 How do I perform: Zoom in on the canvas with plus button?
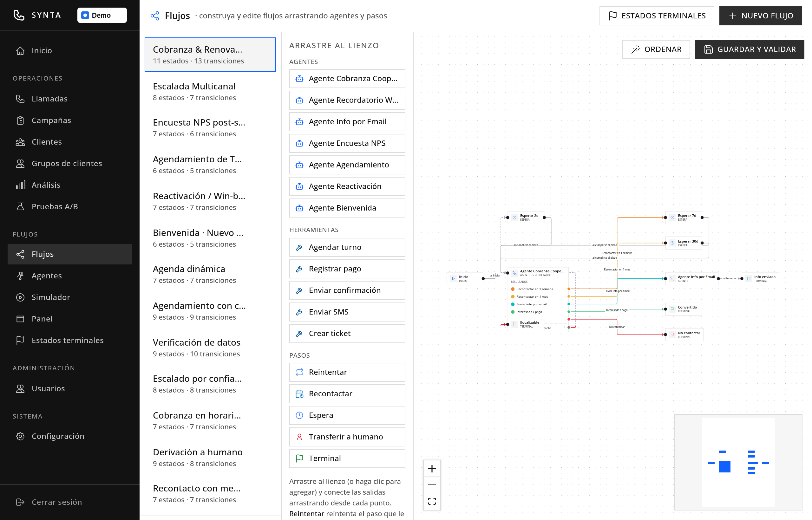432,469
